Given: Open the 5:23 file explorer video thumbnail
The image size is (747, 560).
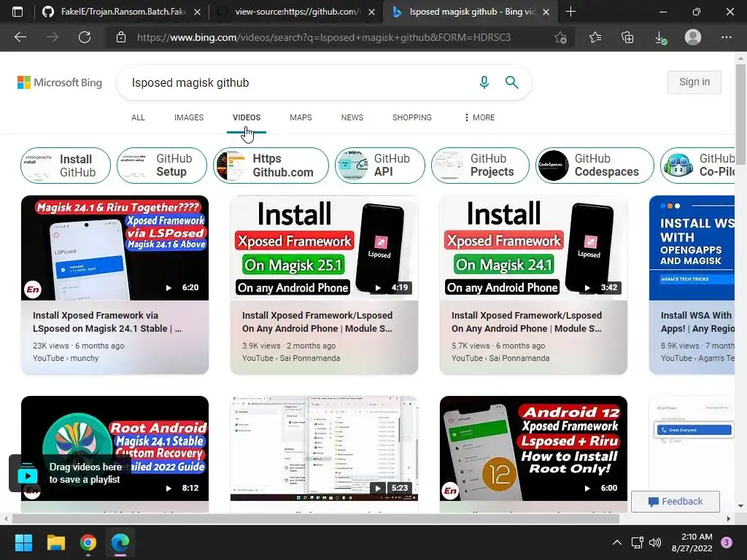Looking at the screenshot, I should coord(324,448).
